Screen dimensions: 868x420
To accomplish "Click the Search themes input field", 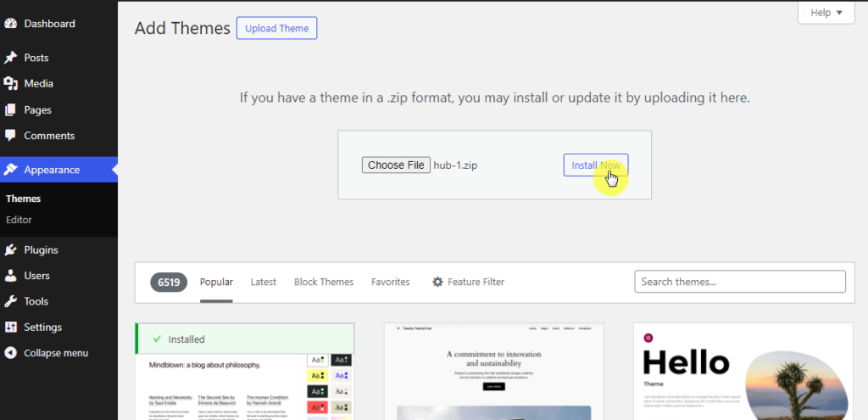I will [740, 282].
